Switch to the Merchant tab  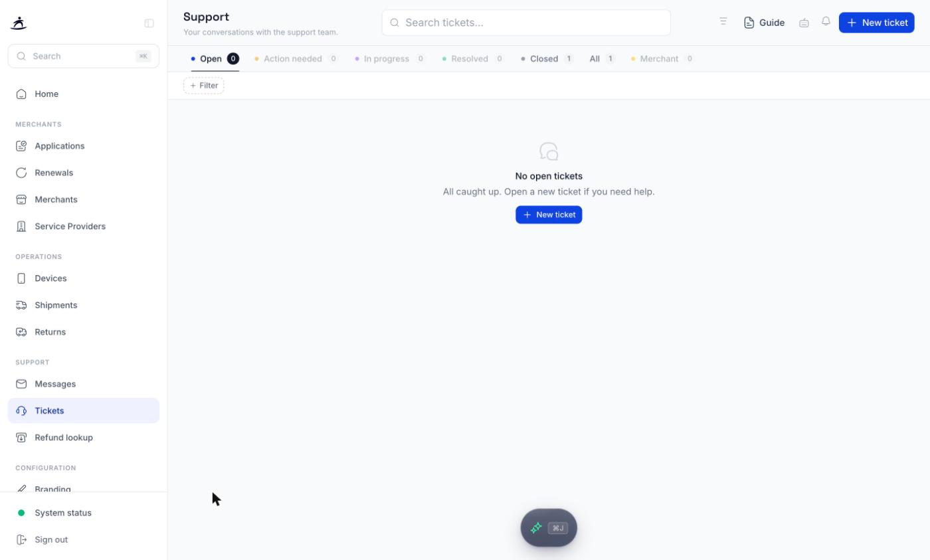pyautogui.click(x=663, y=59)
